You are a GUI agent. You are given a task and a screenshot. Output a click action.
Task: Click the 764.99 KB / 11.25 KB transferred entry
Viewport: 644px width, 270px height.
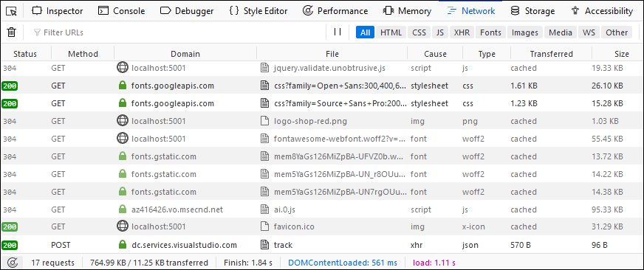tap(149, 263)
